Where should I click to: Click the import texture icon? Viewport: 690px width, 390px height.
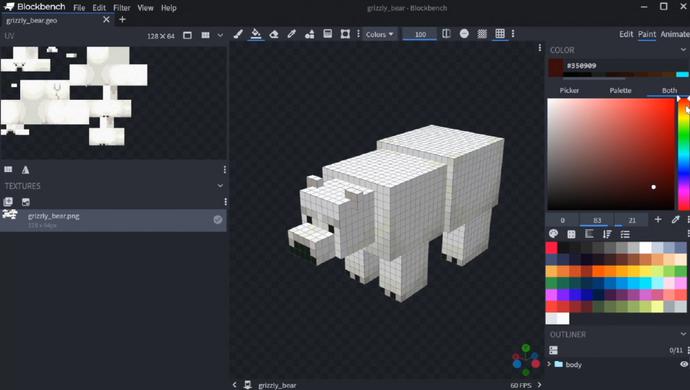pos(26,202)
